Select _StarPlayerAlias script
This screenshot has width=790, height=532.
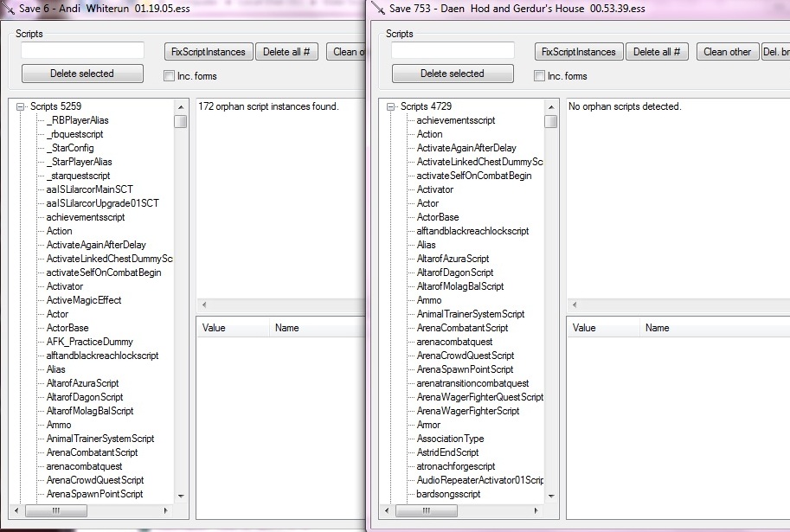tap(79, 162)
